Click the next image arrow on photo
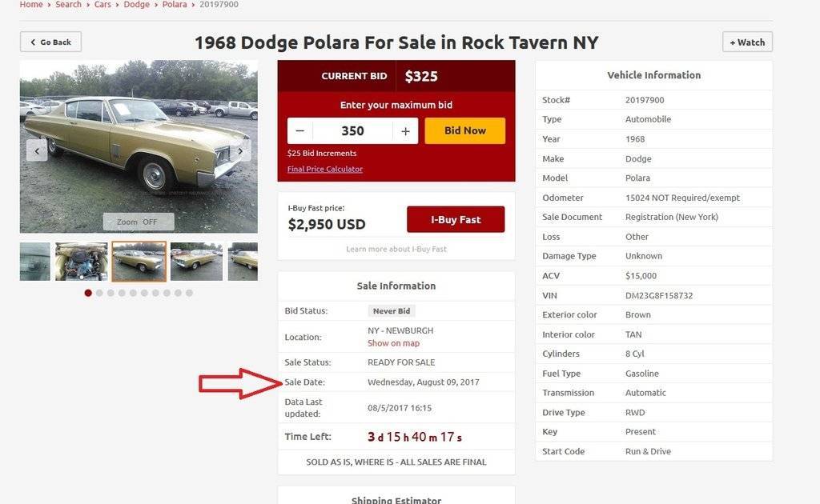The height and width of the screenshot is (504, 820). coord(241,150)
